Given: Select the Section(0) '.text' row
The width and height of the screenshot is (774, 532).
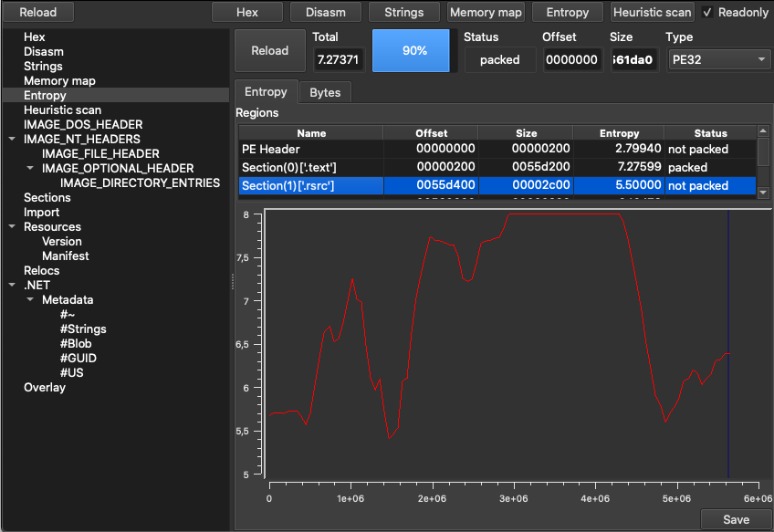Looking at the screenshot, I should (x=497, y=167).
